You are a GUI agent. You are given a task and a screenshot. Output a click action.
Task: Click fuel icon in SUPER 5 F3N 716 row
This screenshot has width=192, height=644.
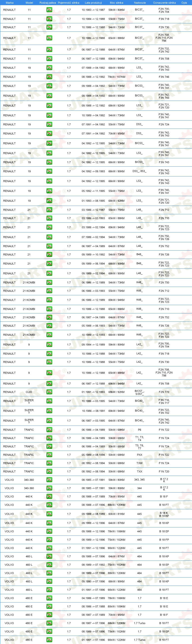[49, 401]
